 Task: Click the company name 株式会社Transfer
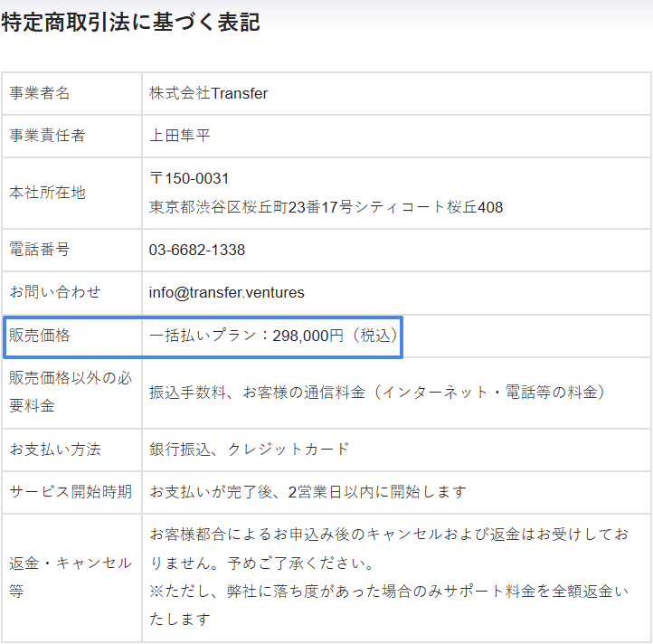point(208,93)
